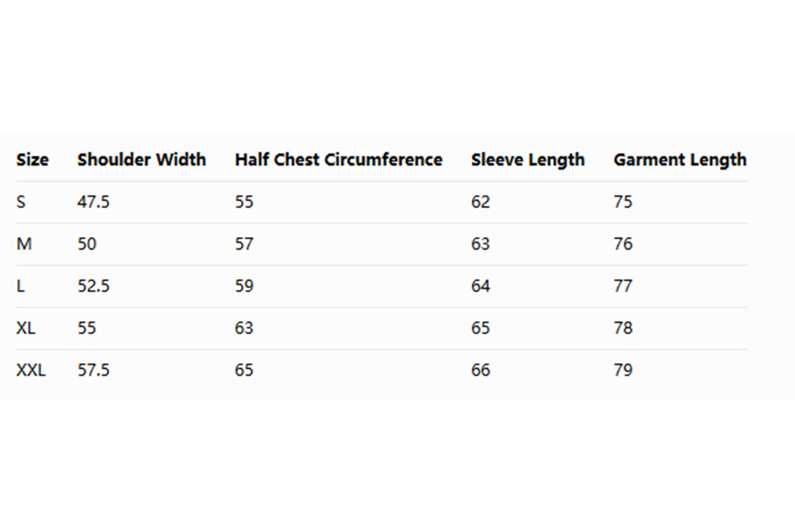The height and width of the screenshot is (532, 795).
Task: Click shoulder width value 47.5
Action: pos(93,202)
